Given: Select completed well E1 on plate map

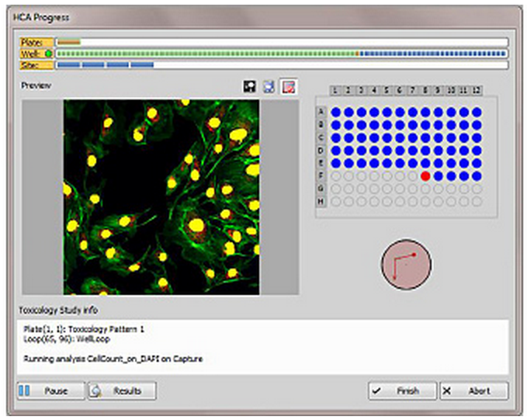Looking at the screenshot, I should 336,163.
